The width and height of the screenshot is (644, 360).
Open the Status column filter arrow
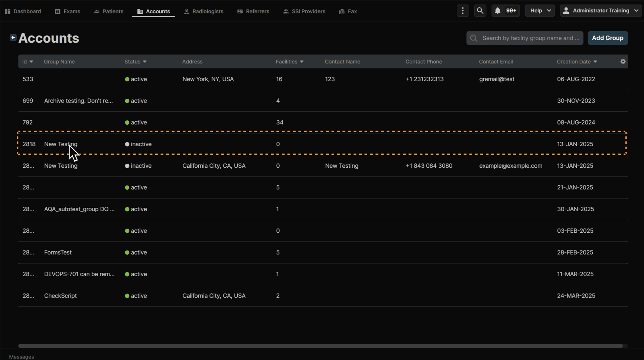pyautogui.click(x=145, y=62)
